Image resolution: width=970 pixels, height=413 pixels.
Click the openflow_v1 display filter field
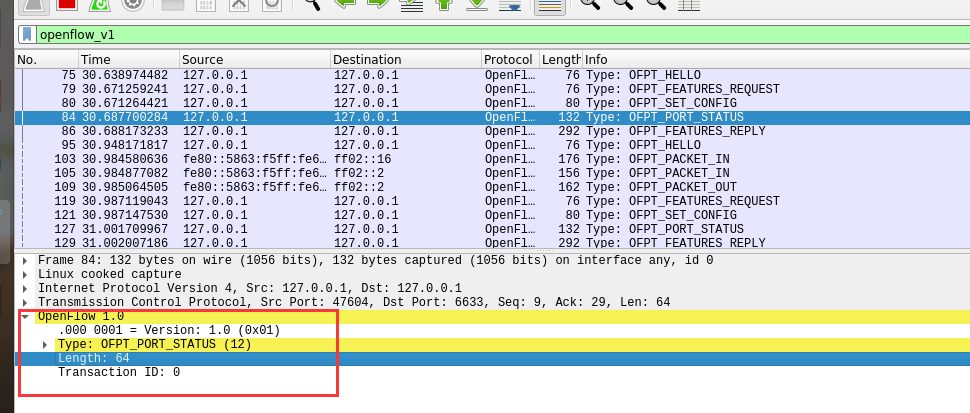(502, 35)
